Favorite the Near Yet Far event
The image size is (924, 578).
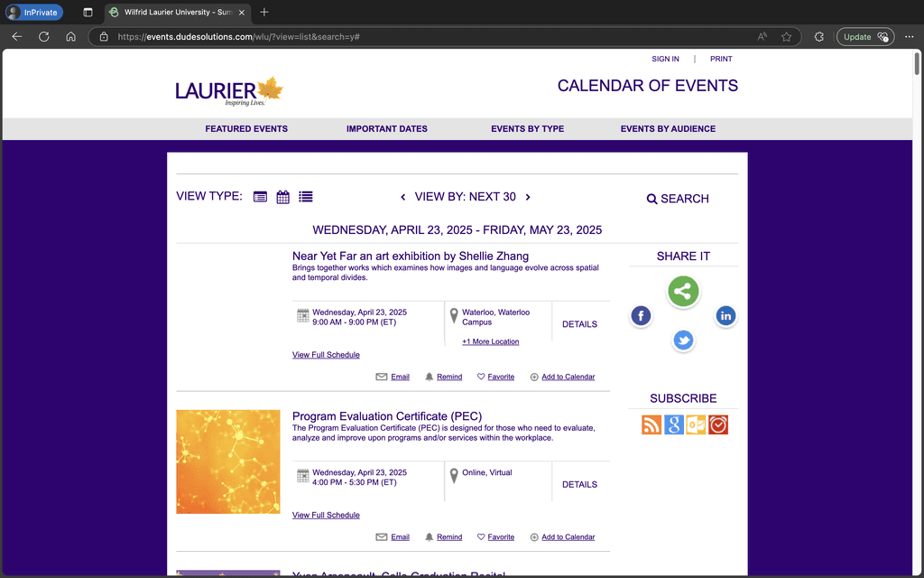(495, 377)
